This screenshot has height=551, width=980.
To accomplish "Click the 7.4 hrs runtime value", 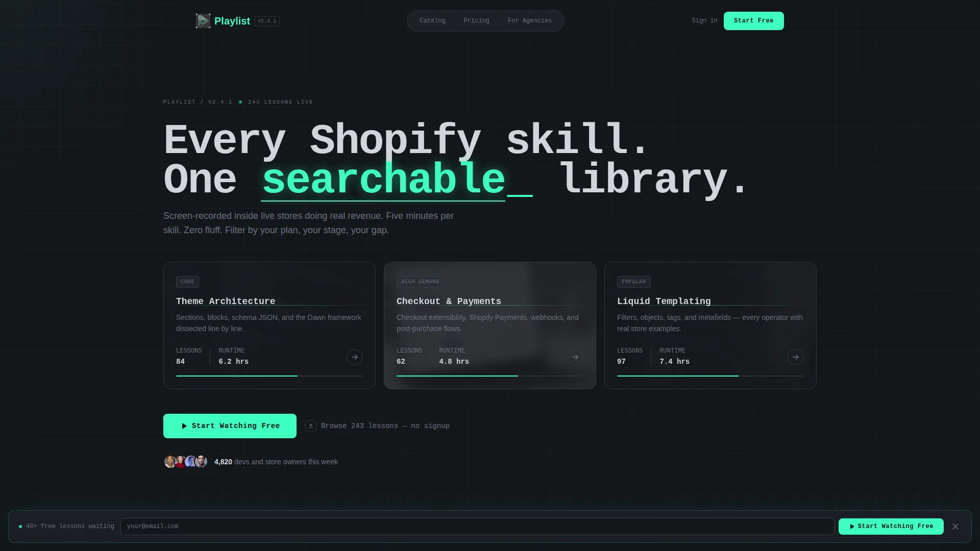I will 675,362.
